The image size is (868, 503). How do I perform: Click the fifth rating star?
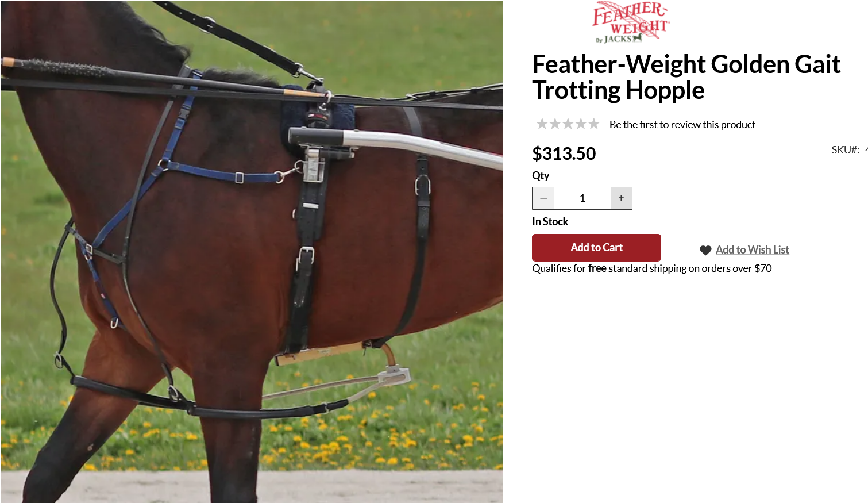[x=594, y=124]
